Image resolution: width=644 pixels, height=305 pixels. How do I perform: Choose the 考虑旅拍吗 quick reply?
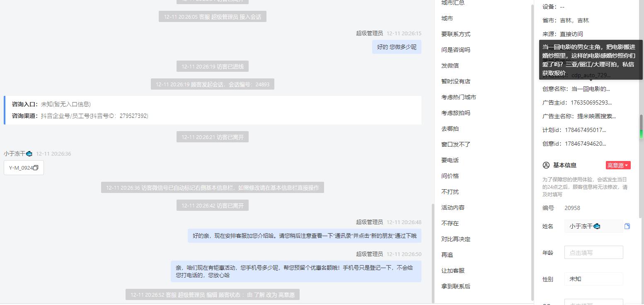pyautogui.click(x=456, y=113)
